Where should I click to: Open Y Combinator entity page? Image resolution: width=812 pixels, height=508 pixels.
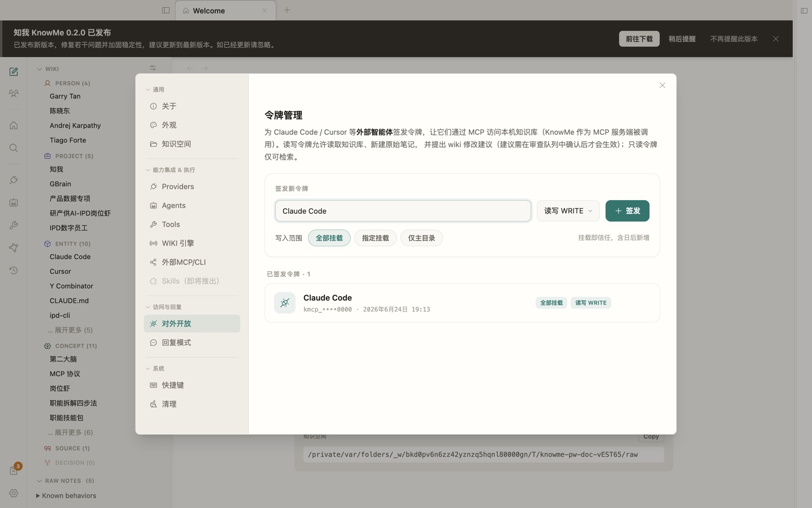(72, 286)
